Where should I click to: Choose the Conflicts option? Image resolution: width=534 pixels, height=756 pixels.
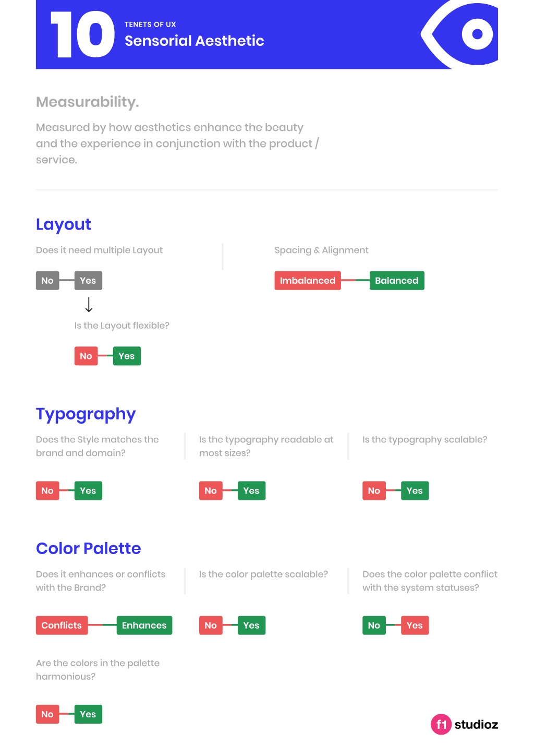(62, 626)
